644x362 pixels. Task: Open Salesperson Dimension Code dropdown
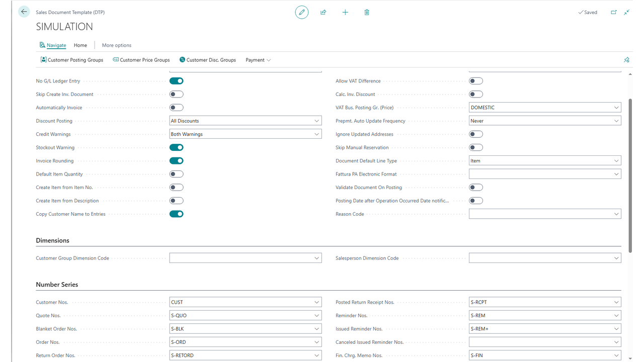point(616,258)
